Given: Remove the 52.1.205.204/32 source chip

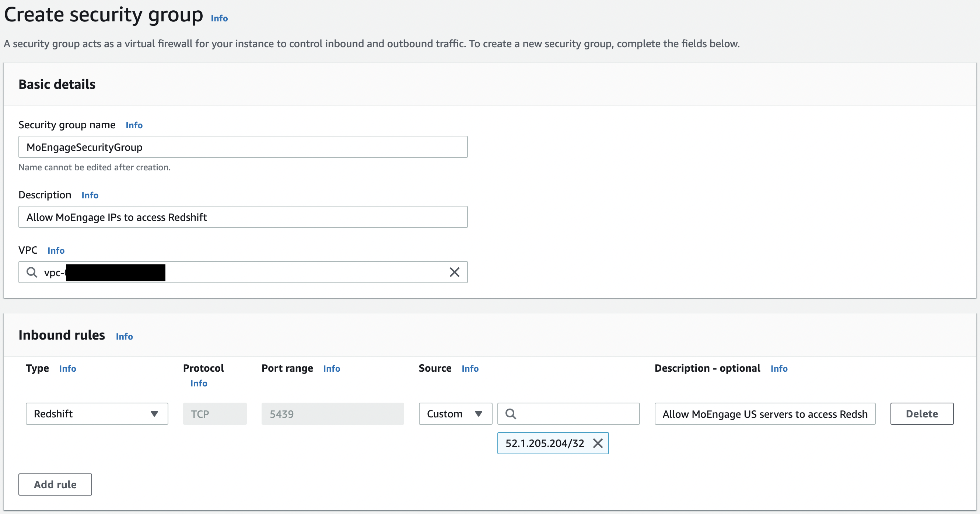Looking at the screenshot, I should pos(598,443).
